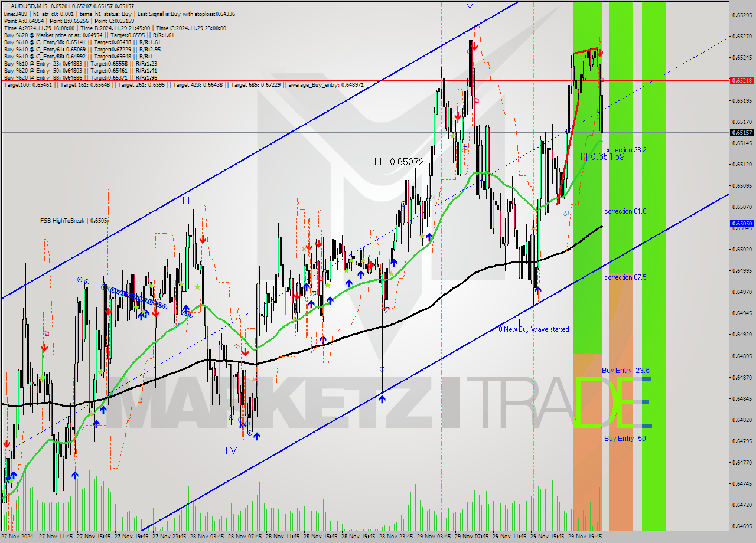Click the 'I V' wave label near bottom
Viewport: 756px width, 543px height.
[231, 450]
